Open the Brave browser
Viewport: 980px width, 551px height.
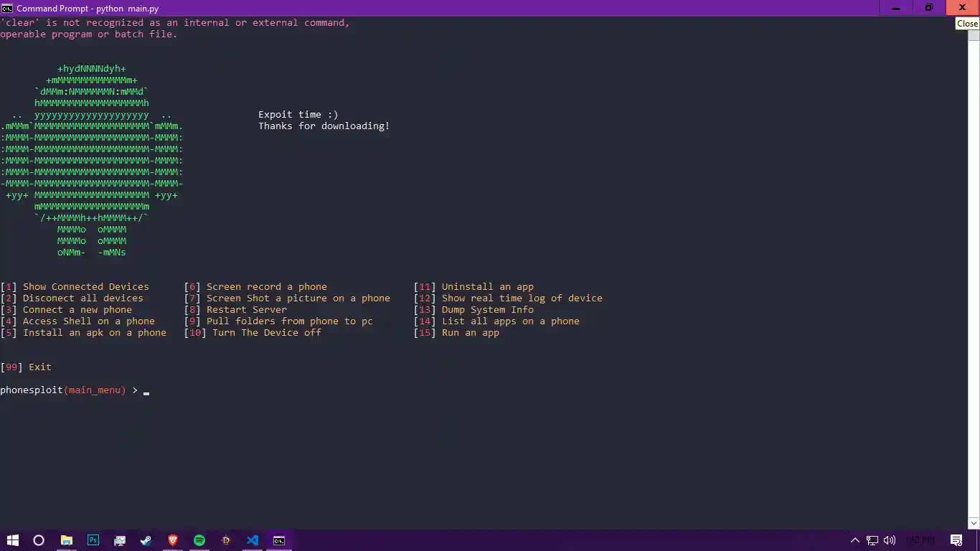coord(172,540)
